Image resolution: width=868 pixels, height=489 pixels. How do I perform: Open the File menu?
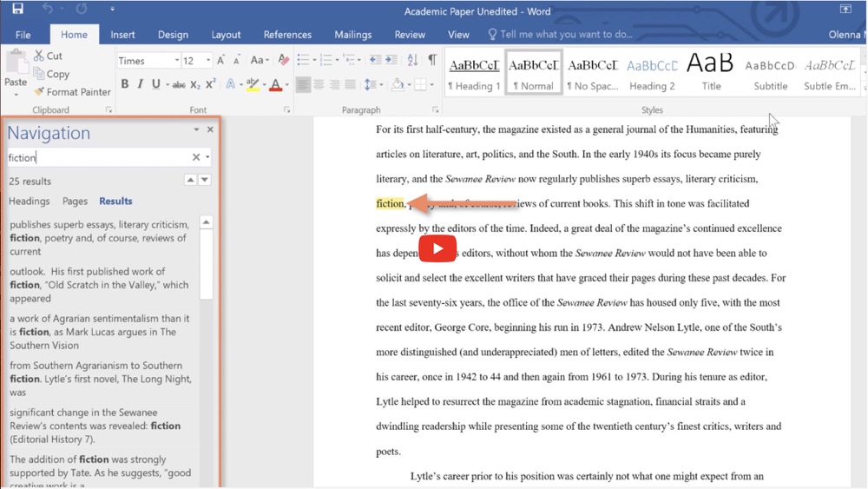pos(23,35)
